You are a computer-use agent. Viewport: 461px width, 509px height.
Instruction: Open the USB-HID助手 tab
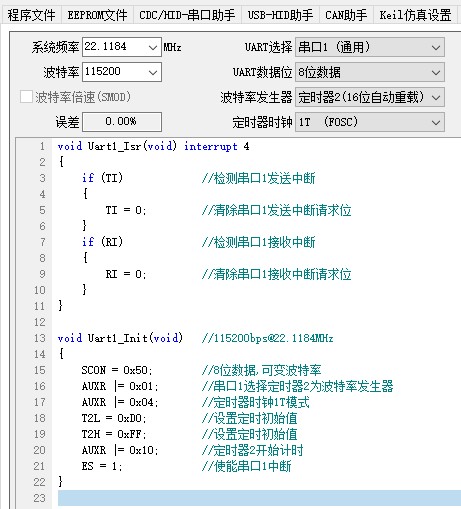click(x=280, y=15)
